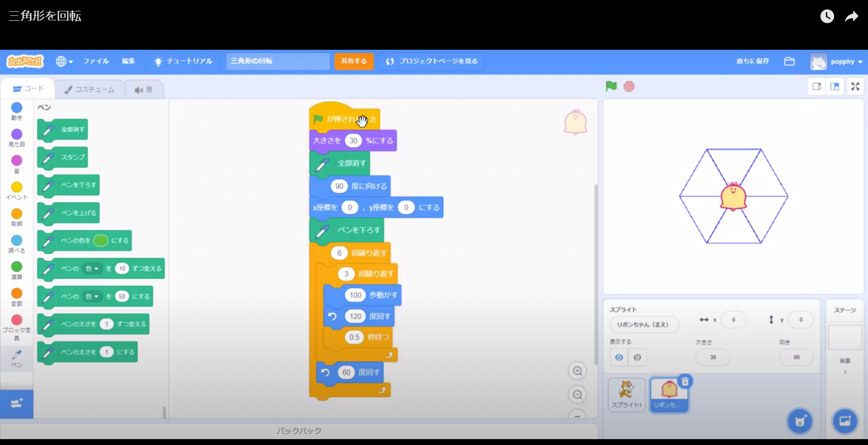Open the My Stuff folder icon
Viewport: 868px width, 445px height.
(x=789, y=62)
